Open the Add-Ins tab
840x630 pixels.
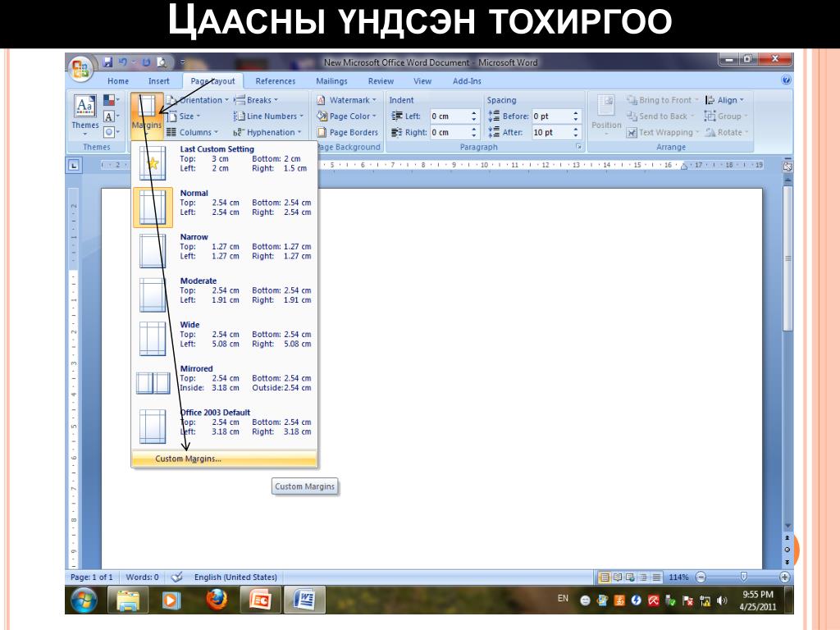click(467, 81)
